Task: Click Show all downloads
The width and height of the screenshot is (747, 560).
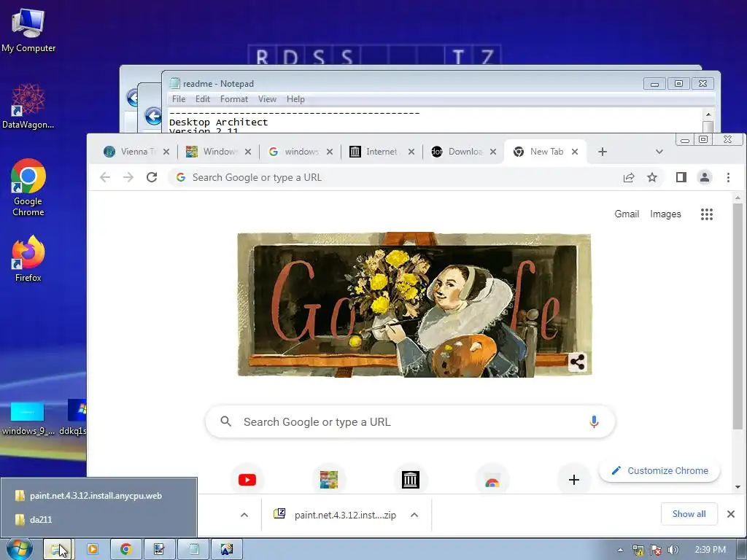Action: coord(689,514)
